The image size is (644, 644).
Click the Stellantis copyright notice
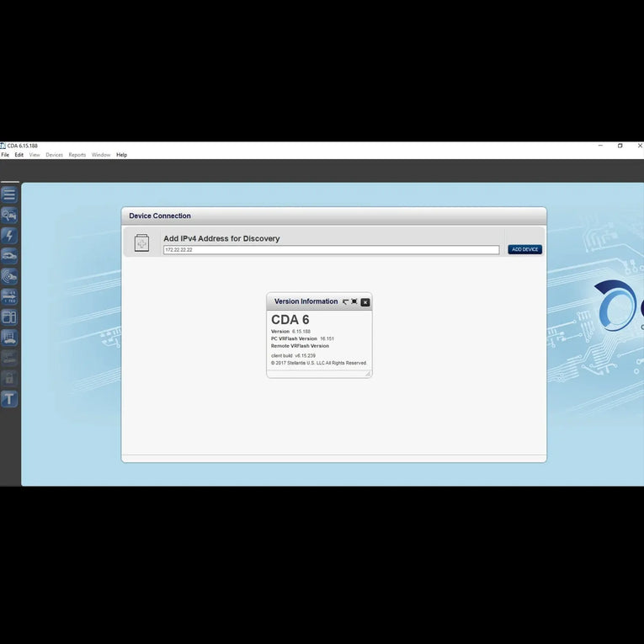pyautogui.click(x=319, y=363)
